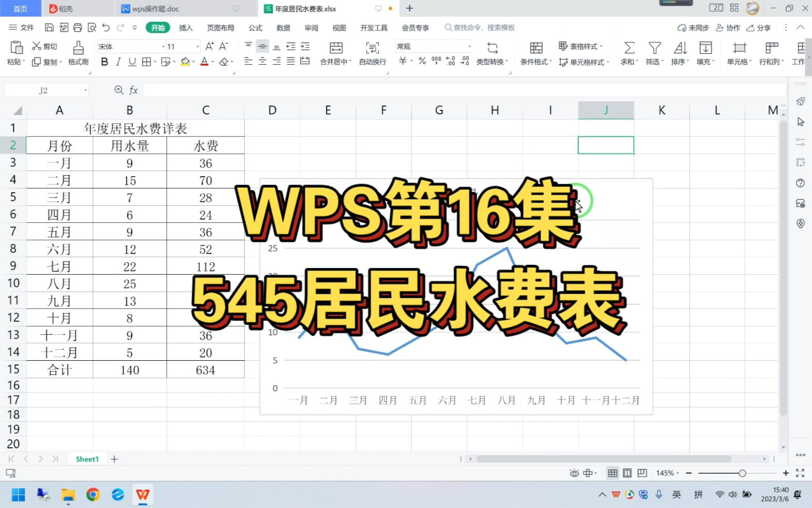Select the Sheet1 tab
This screenshot has height=508, width=812.
coord(87,459)
